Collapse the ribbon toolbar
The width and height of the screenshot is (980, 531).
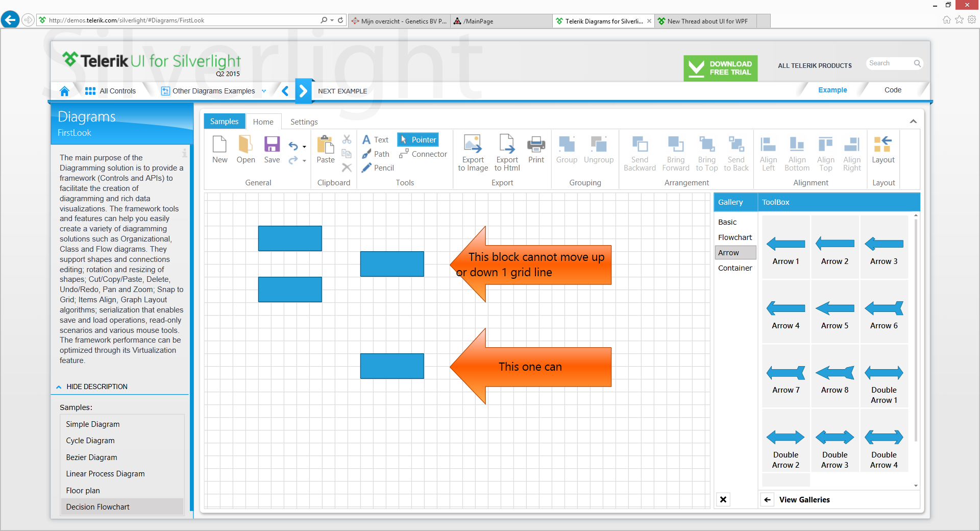[913, 122]
